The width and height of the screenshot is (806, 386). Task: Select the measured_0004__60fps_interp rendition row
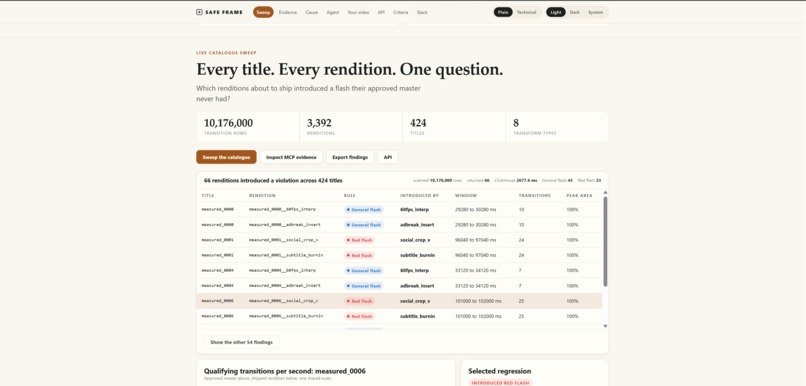click(399, 270)
